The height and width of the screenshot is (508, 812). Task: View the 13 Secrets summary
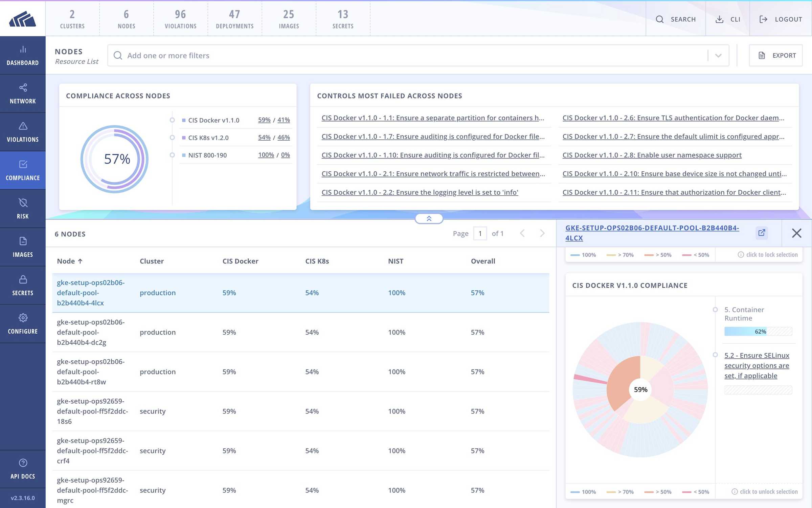(343, 19)
